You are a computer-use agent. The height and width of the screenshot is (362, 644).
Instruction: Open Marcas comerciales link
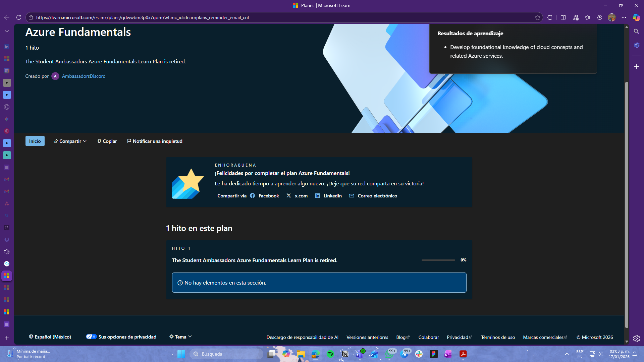coord(545,337)
